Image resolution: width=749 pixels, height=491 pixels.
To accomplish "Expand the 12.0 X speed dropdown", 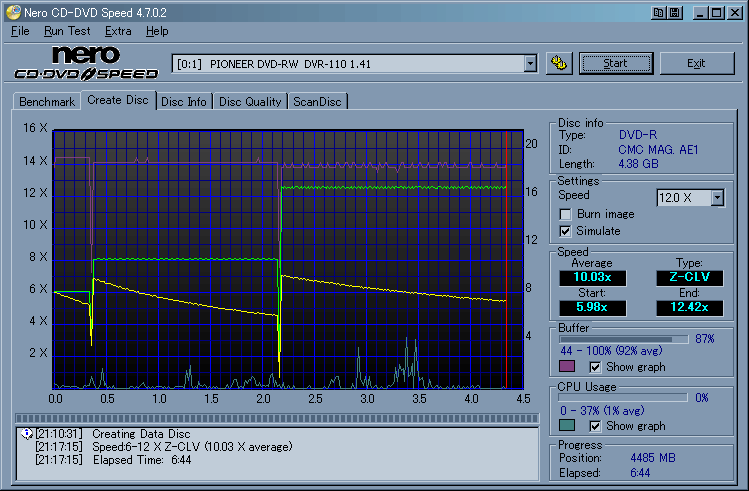I will 717,198.
